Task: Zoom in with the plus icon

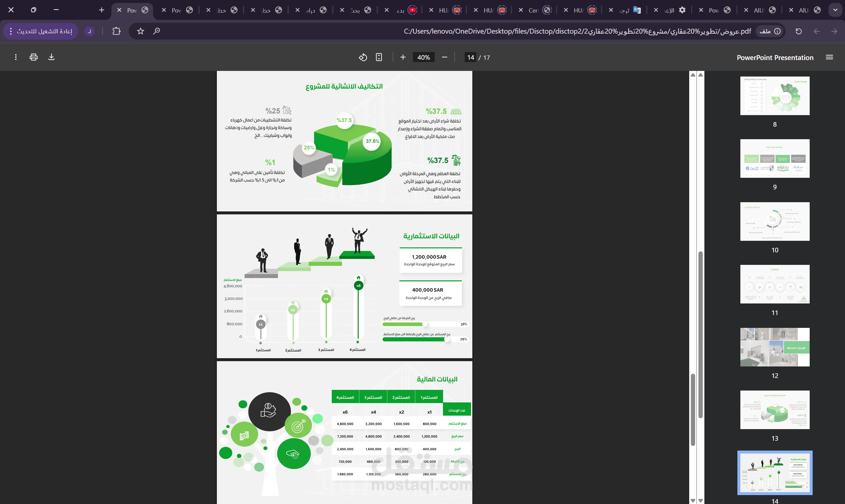Action: (403, 57)
